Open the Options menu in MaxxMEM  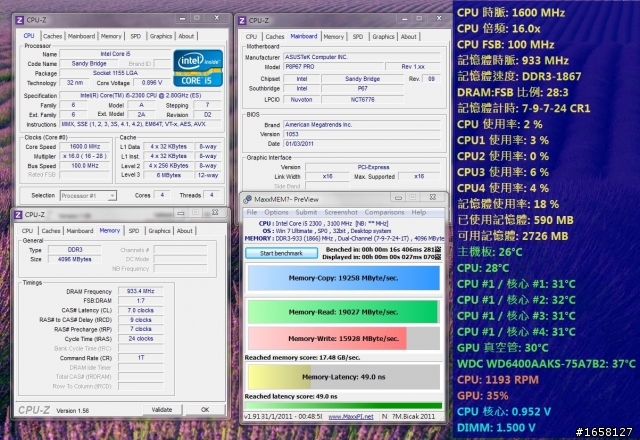point(276,212)
